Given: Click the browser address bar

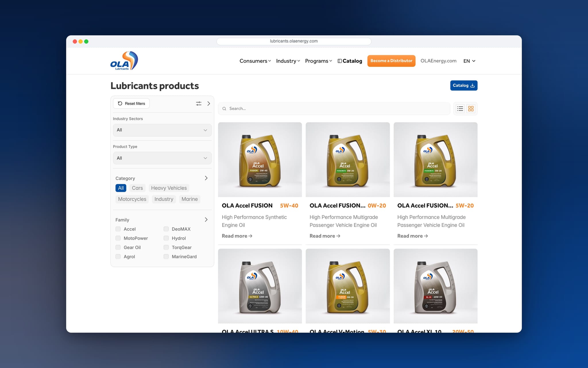Looking at the screenshot, I should click(x=294, y=41).
